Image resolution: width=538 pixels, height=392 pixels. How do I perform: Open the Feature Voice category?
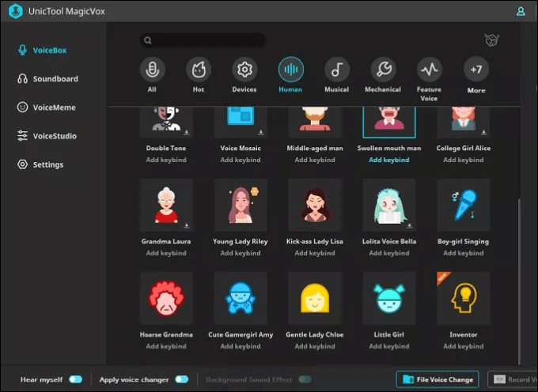(x=429, y=70)
